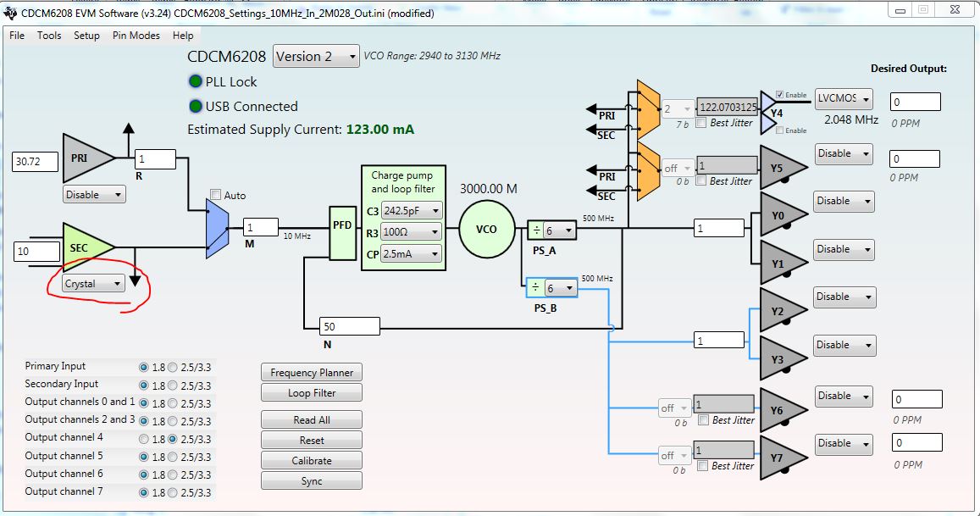This screenshot has height=516, width=980.
Task: Click the SEC frequency field showing 10
Action: tap(36, 252)
